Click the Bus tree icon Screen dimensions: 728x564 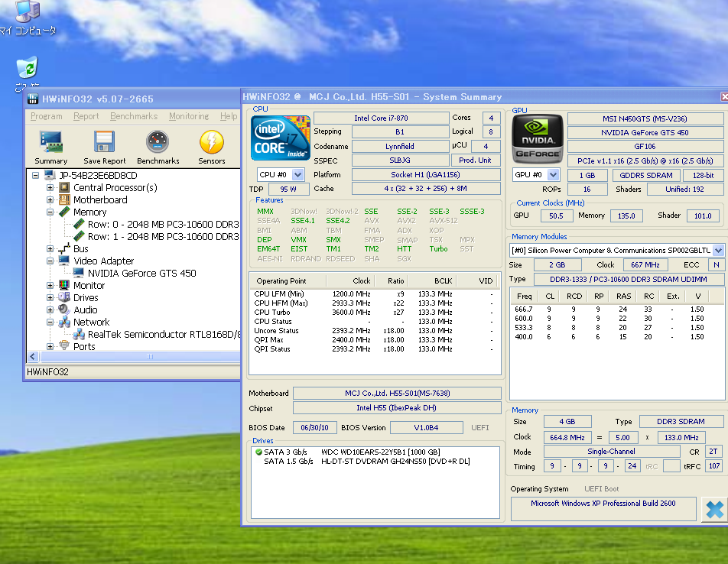[64, 248]
